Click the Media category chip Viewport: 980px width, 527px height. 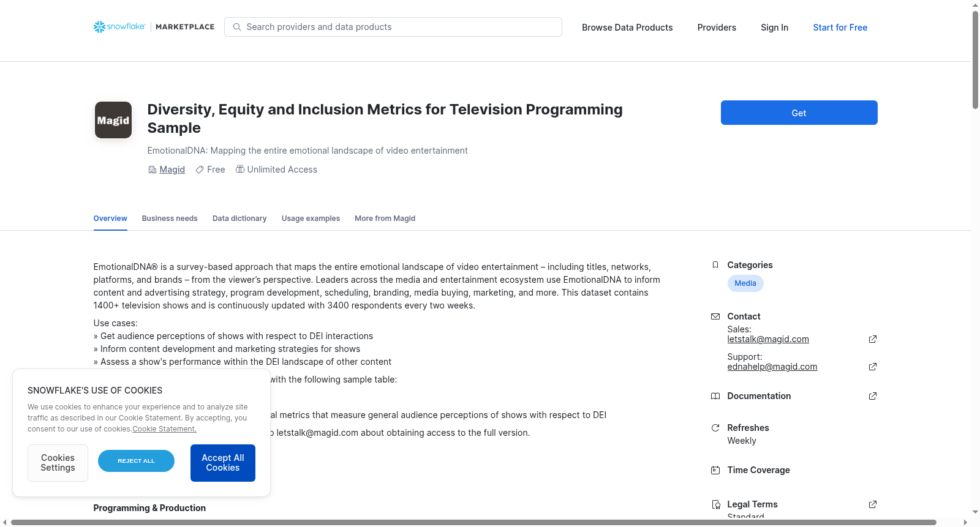[745, 283]
